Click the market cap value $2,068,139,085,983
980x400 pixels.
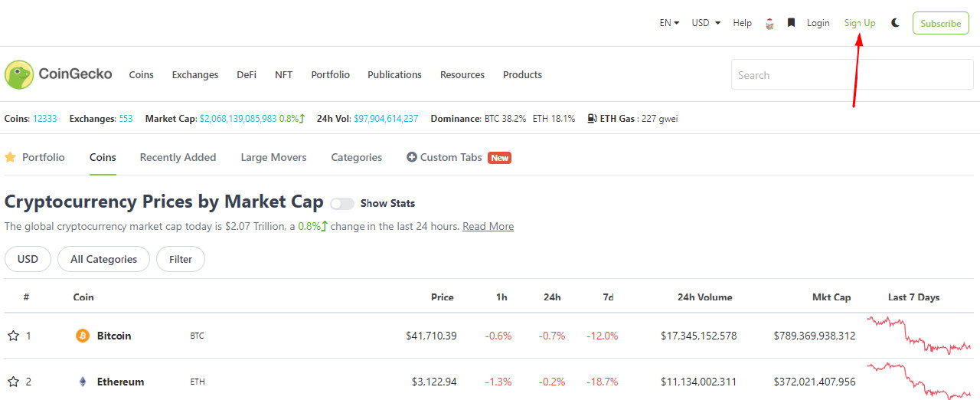[x=238, y=119]
